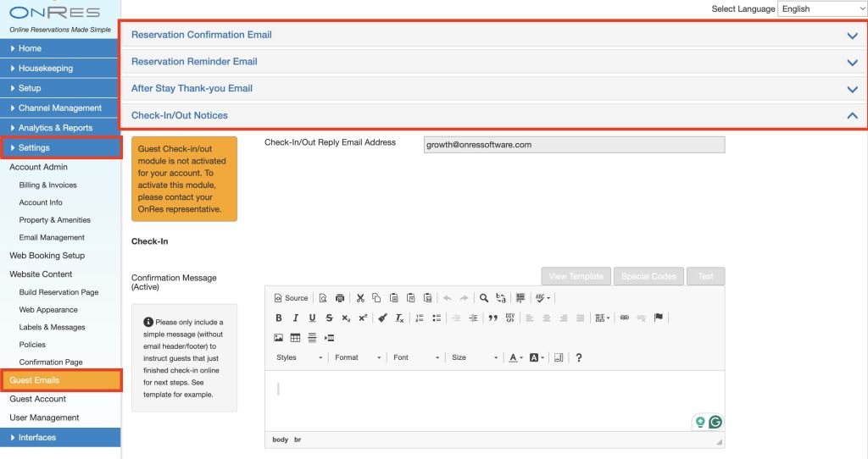Collapse the Check-In/Out Notices section
868x459 pixels.
pyautogui.click(x=494, y=115)
